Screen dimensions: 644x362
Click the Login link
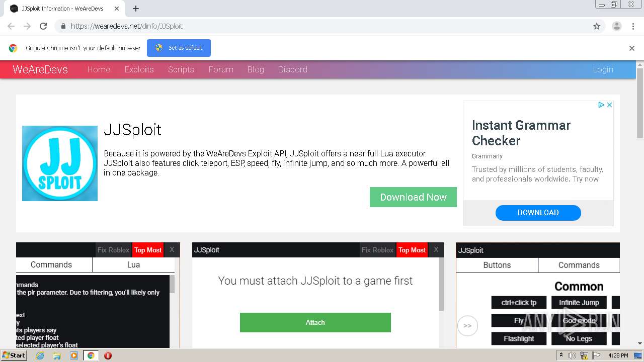pos(603,69)
